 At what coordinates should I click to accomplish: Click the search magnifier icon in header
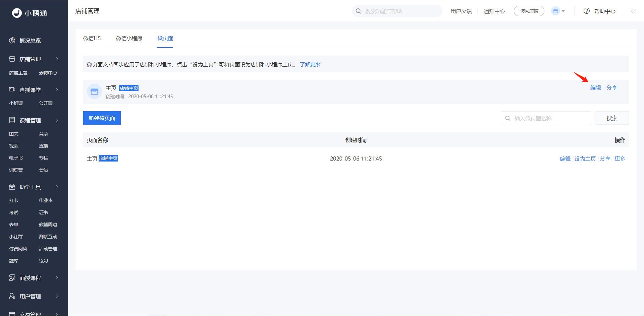pos(359,11)
